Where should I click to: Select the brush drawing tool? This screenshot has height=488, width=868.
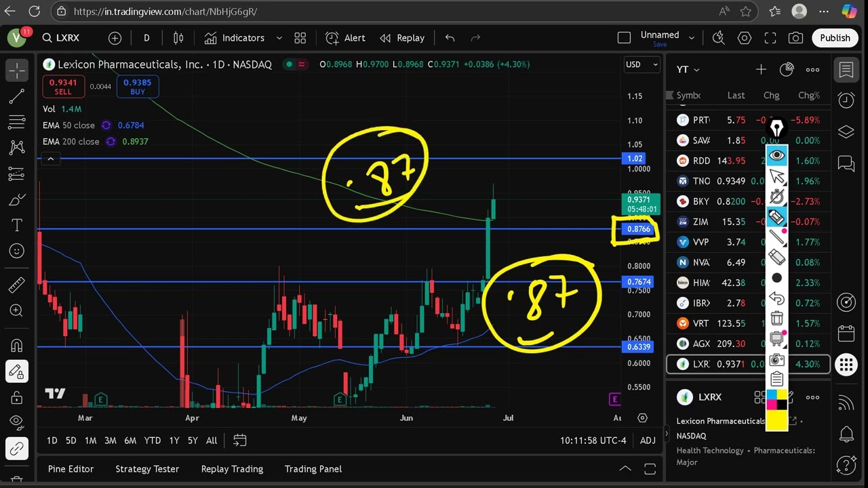[x=17, y=200]
